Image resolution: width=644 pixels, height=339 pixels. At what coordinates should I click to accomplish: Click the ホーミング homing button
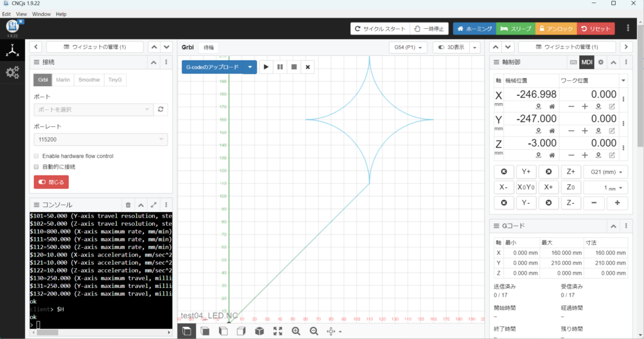coord(474,29)
